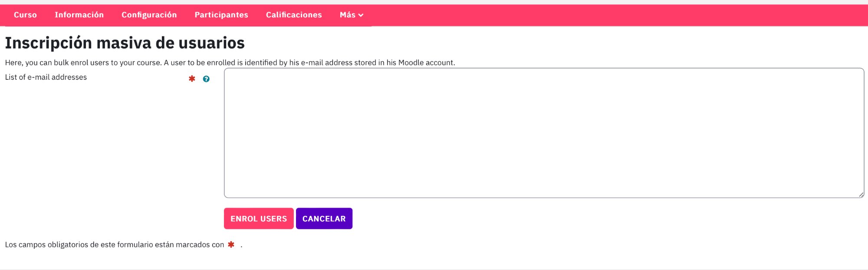Go to the Configuración tab
The height and width of the screenshot is (270, 868).
[x=149, y=15]
